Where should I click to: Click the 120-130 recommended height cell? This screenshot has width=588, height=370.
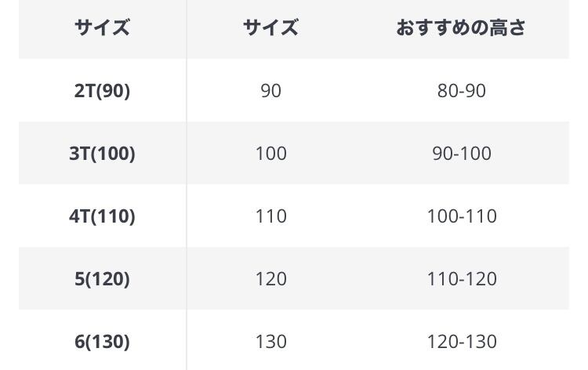coord(461,342)
